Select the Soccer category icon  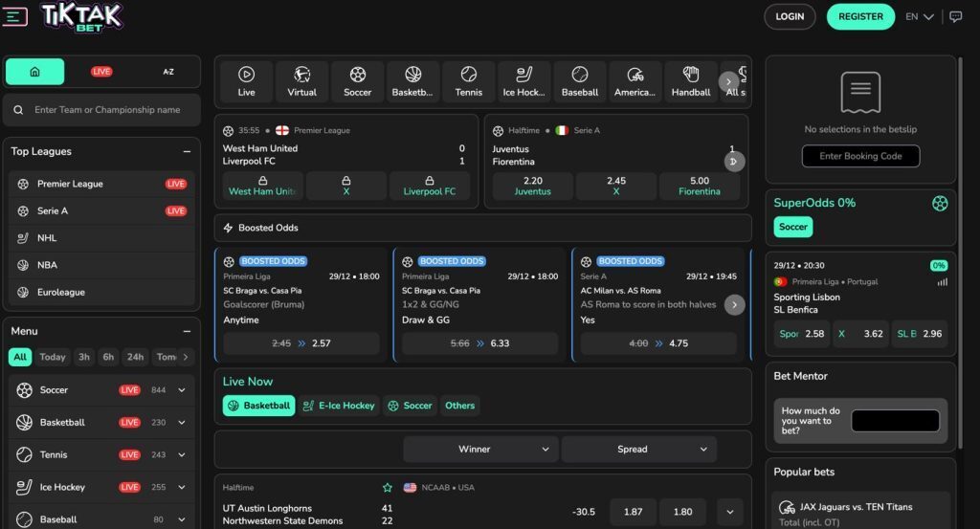pyautogui.click(x=358, y=82)
